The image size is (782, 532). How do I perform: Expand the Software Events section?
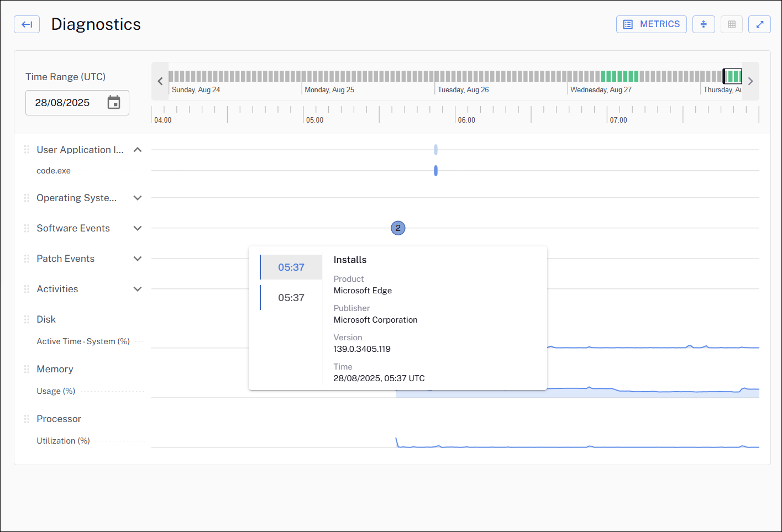pos(138,228)
